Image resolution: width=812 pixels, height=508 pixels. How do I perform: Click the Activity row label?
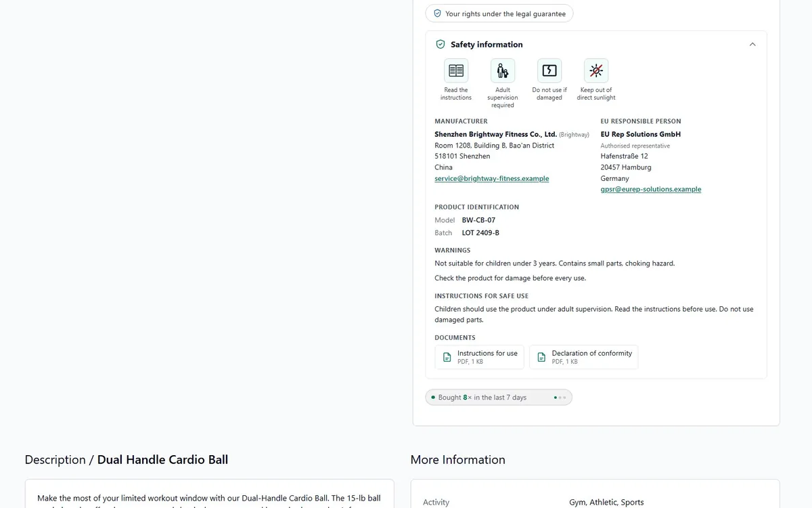tap(436, 502)
